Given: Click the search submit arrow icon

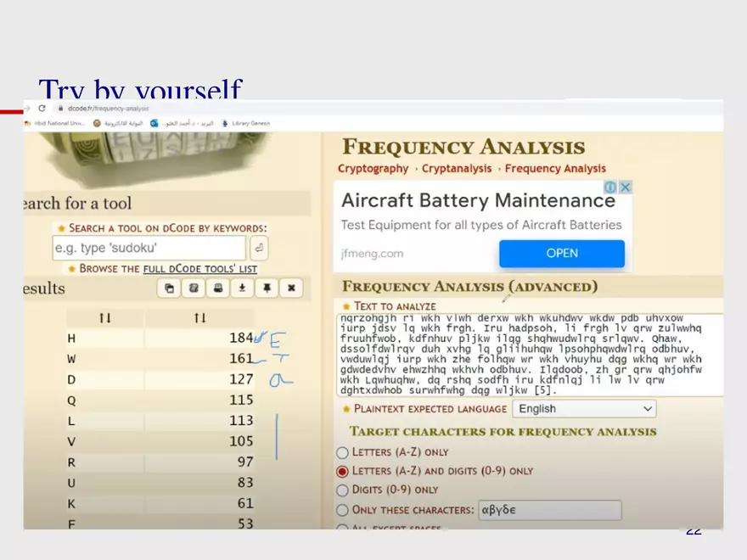Looking at the screenshot, I should click(x=259, y=249).
